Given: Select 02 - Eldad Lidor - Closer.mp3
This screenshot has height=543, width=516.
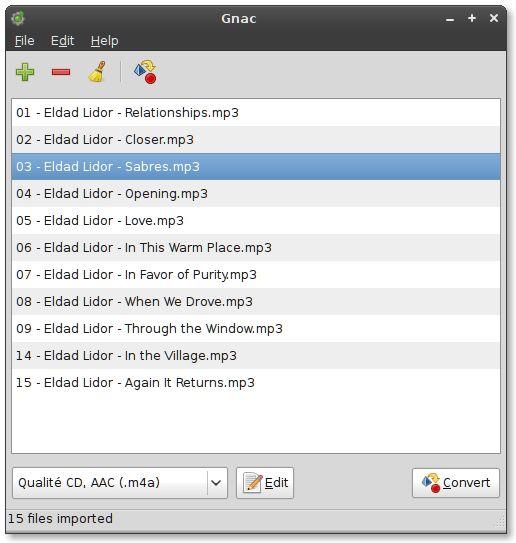Looking at the screenshot, I should (x=256, y=140).
